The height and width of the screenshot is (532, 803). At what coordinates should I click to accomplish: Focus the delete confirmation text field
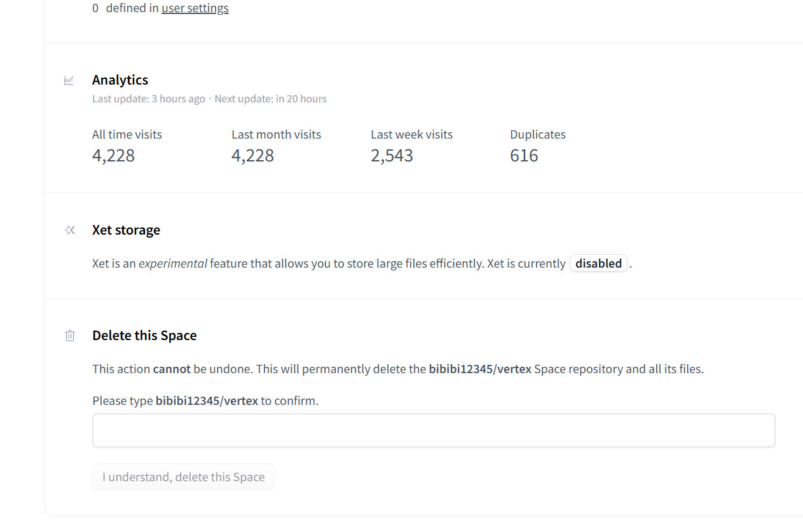click(433, 430)
